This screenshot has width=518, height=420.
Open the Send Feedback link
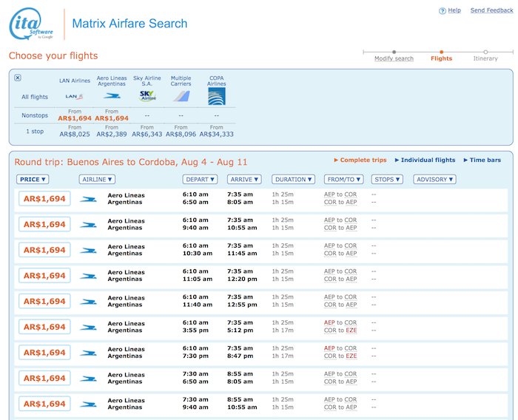click(x=492, y=10)
